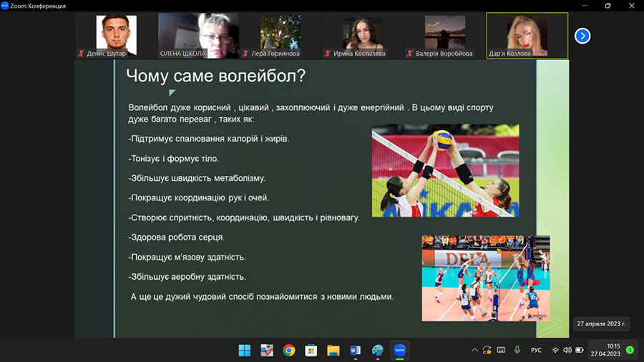This screenshot has width=644, height=362.
Task: Click the volleyball court match photo
Action: (486, 278)
